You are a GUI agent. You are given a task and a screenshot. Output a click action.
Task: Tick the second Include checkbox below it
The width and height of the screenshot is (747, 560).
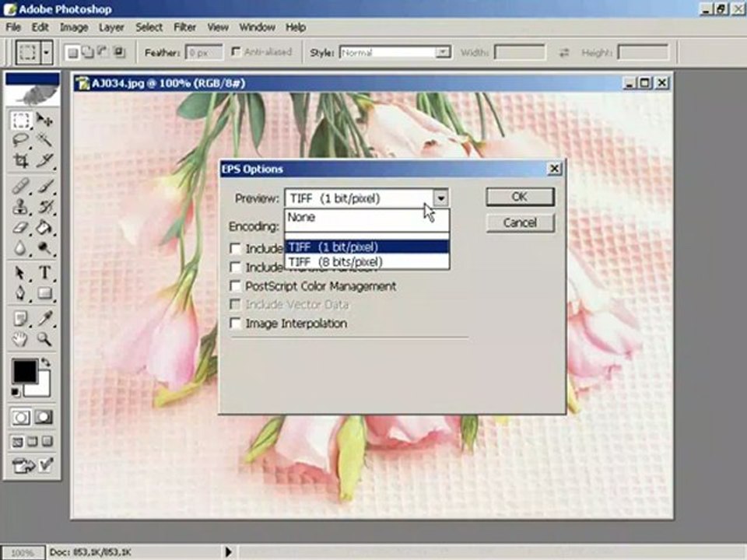tap(235, 267)
